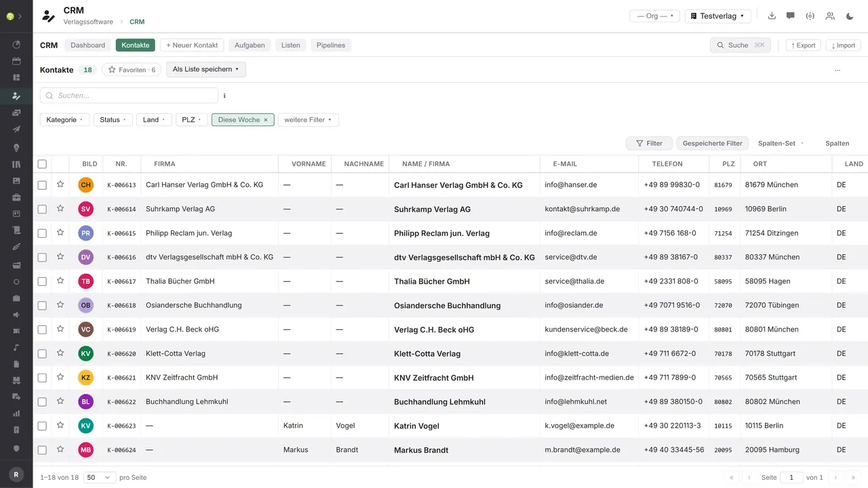Star the Katrin Vogel contact as favorite
The image size is (868, 488).
60,426
